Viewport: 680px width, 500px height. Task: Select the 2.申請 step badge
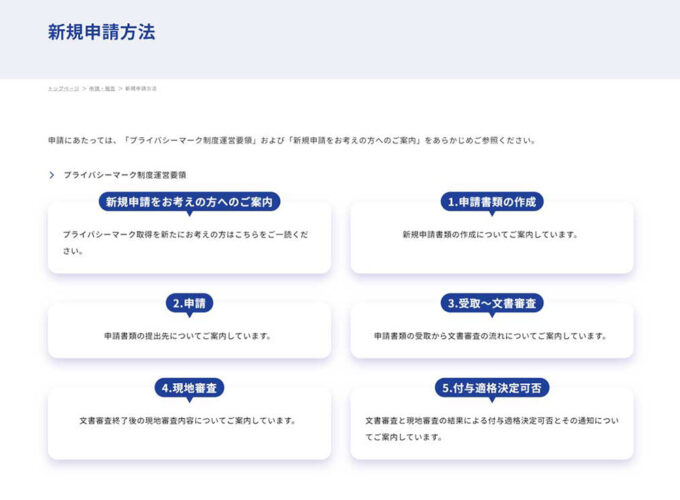click(189, 302)
